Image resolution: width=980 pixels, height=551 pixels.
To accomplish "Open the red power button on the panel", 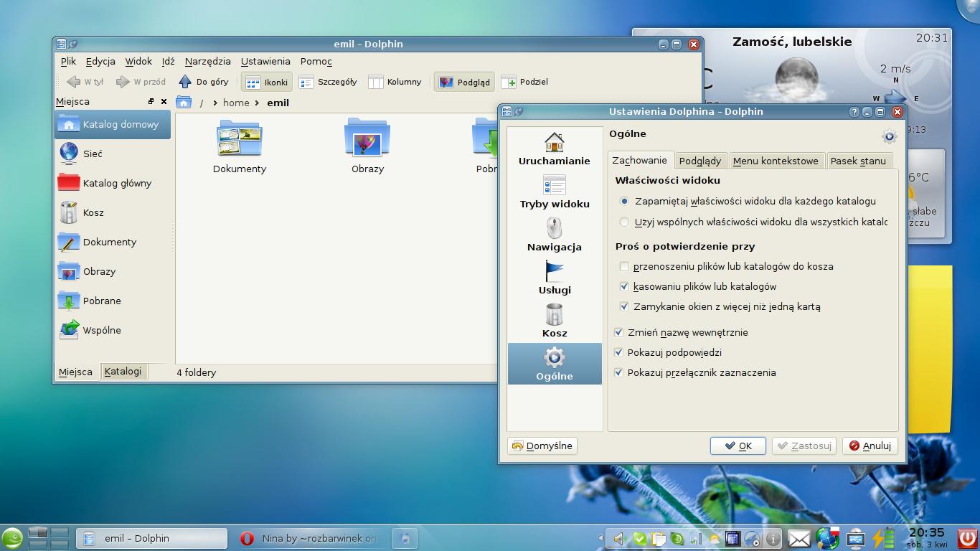I will click(967, 538).
